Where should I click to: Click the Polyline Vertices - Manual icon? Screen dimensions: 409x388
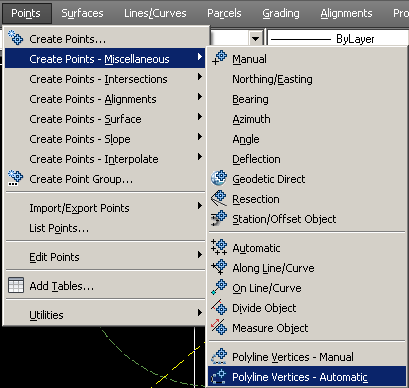click(x=219, y=356)
